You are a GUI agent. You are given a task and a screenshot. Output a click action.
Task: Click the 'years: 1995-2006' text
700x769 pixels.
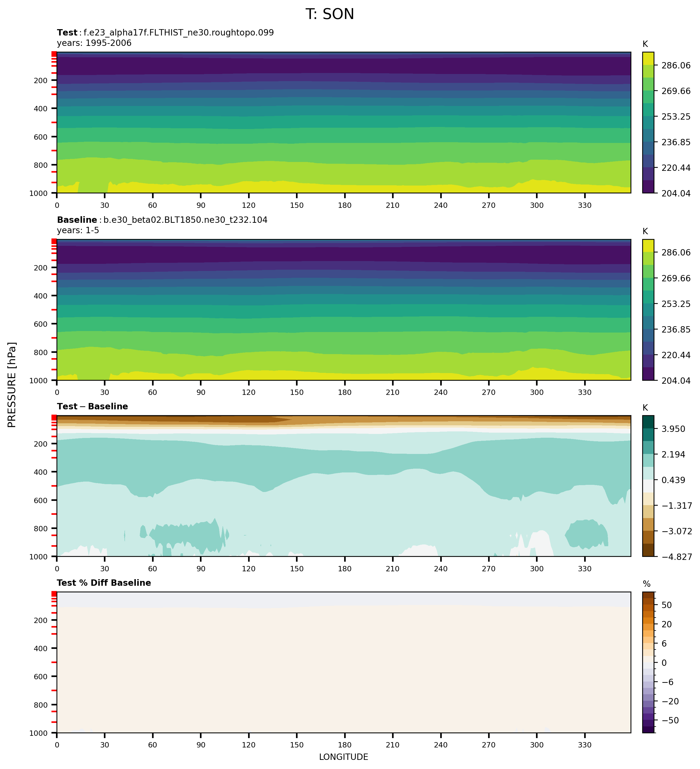[94, 43]
